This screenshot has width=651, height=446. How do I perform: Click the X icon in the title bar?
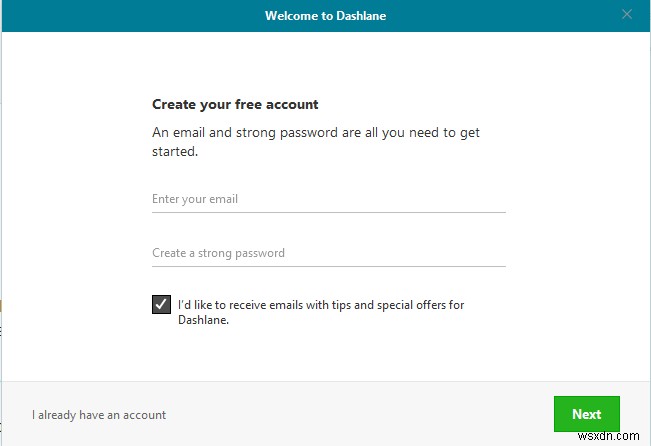click(627, 15)
